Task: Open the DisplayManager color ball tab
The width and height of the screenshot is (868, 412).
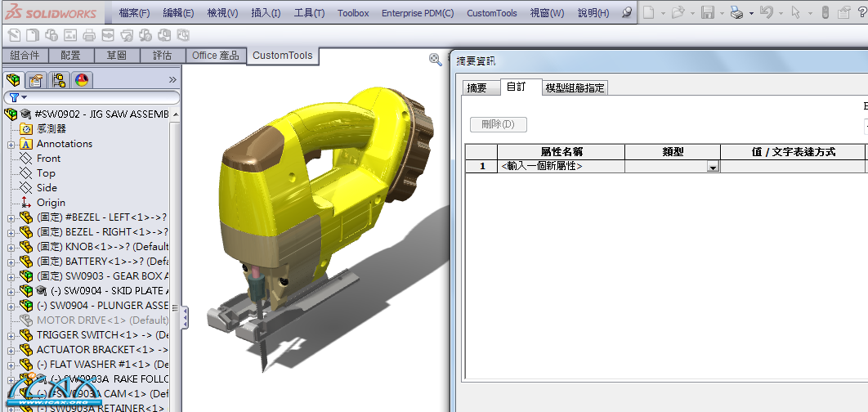Action: pyautogui.click(x=82, y=80)
